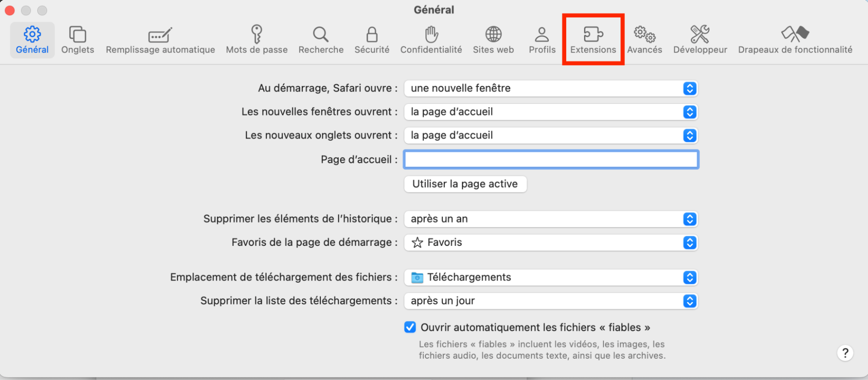The image size is (868, 380).
Task: Open the Profils person icon
Action: click(542, 34)
